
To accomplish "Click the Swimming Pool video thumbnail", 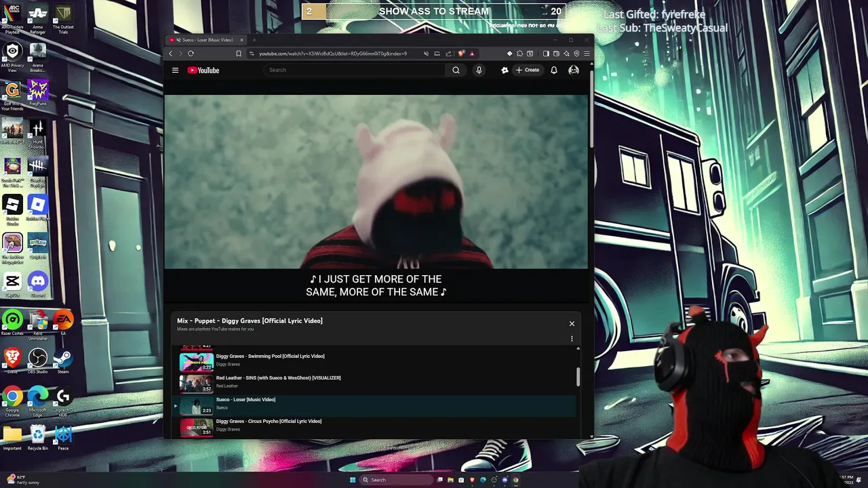I will pyautogui.click(x=196, y=361).
